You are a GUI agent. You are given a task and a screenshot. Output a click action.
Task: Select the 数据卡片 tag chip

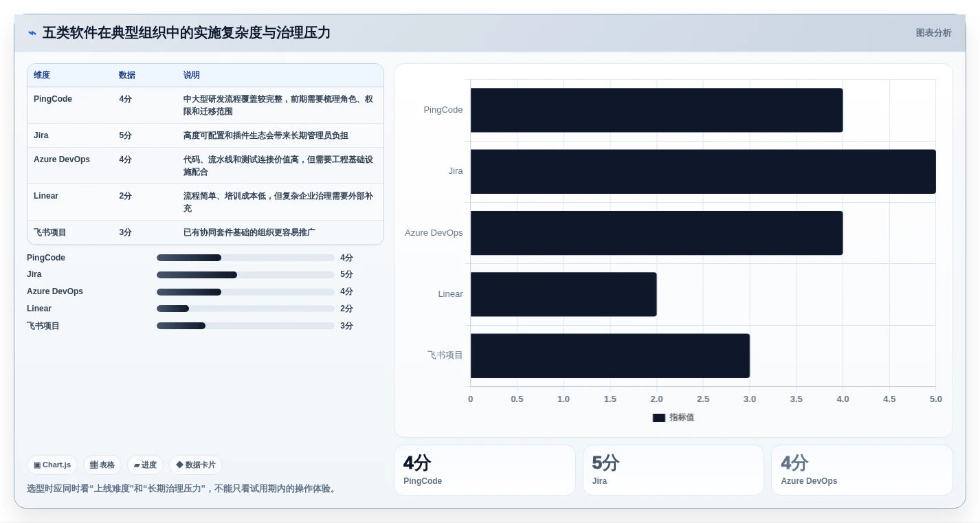point(196,465)
